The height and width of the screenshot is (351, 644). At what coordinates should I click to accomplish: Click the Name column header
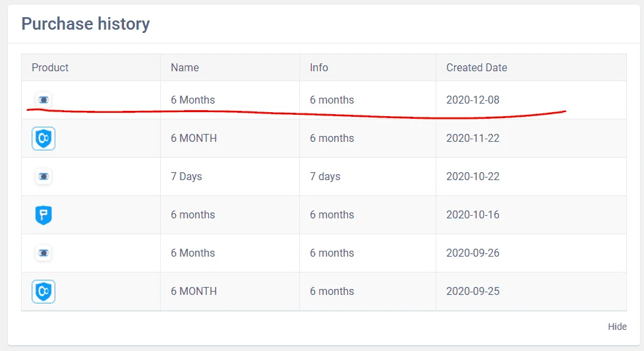pos(185,67)
